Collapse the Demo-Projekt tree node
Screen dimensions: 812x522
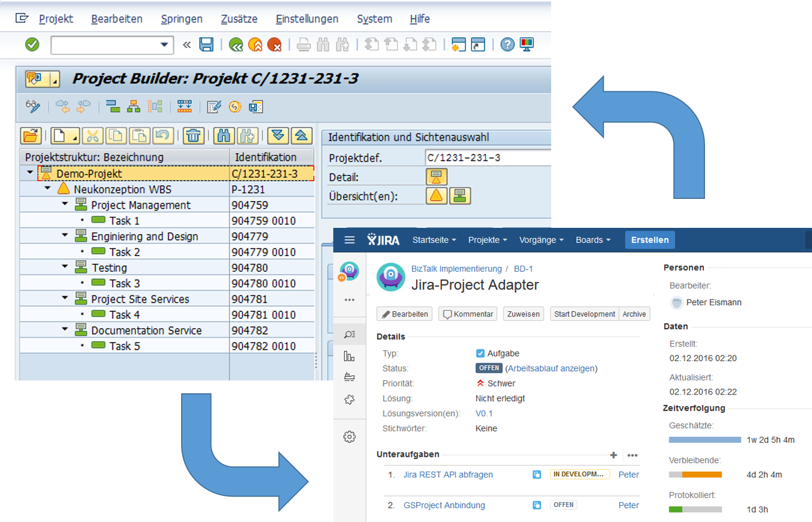point(30,173)
